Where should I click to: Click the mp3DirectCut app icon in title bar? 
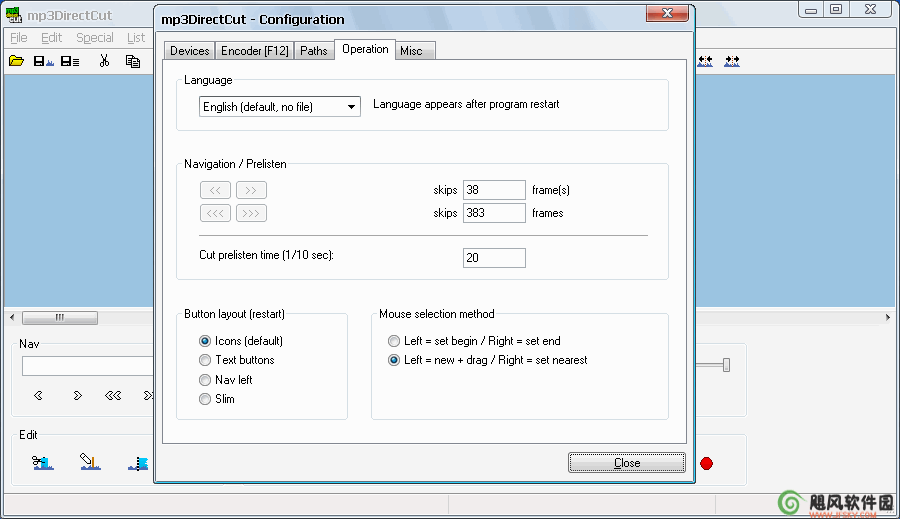[x=13, y=14]
